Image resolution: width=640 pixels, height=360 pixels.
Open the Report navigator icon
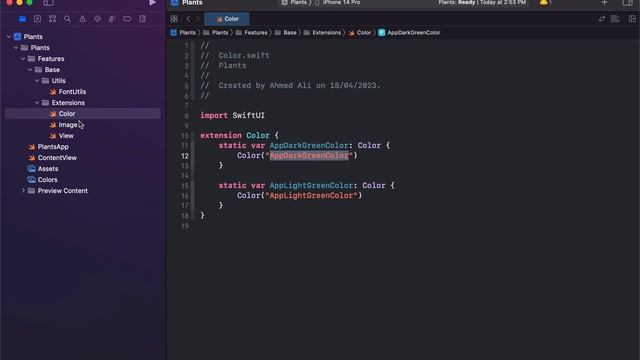point(142,19)
